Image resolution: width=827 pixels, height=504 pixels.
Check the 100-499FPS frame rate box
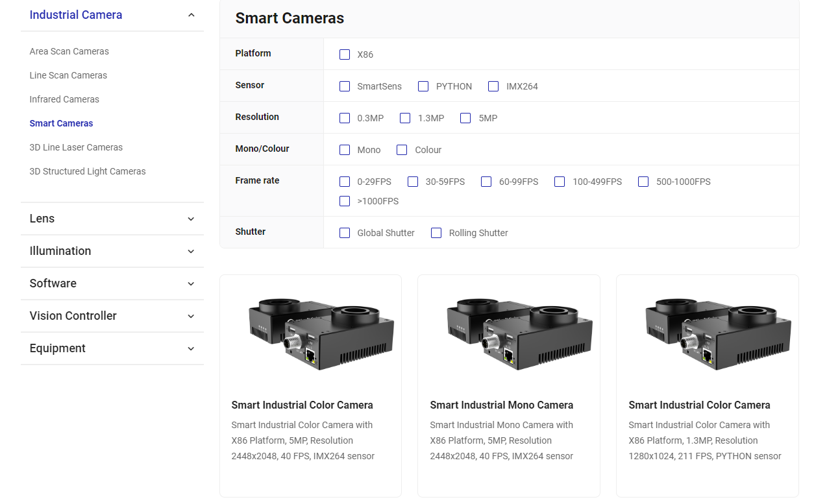[560, 182]
